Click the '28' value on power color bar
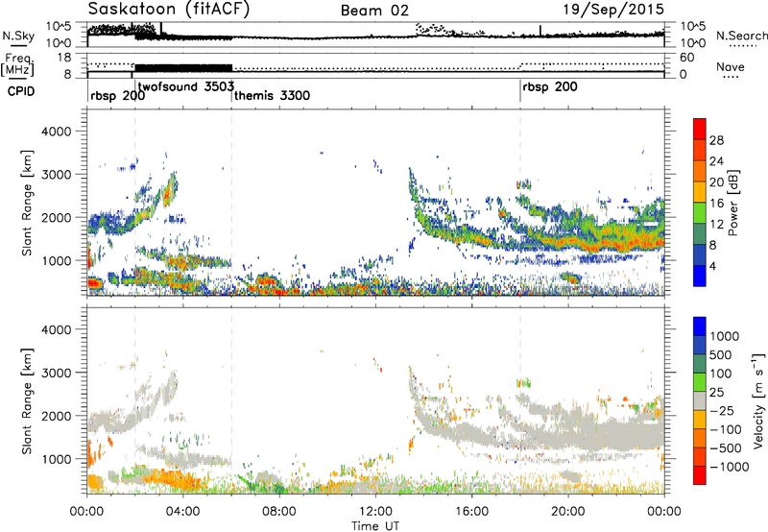 point(716,140)
